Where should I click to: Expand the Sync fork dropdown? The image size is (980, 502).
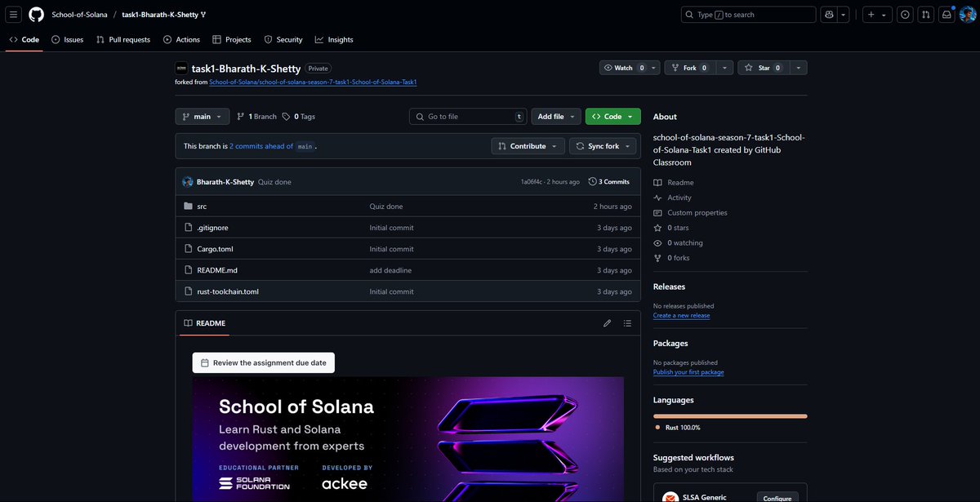pos(604,146)
